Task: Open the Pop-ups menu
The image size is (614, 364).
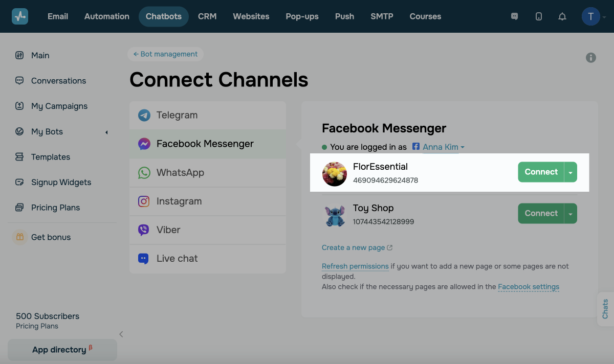Action: click(x=302, y=16)
